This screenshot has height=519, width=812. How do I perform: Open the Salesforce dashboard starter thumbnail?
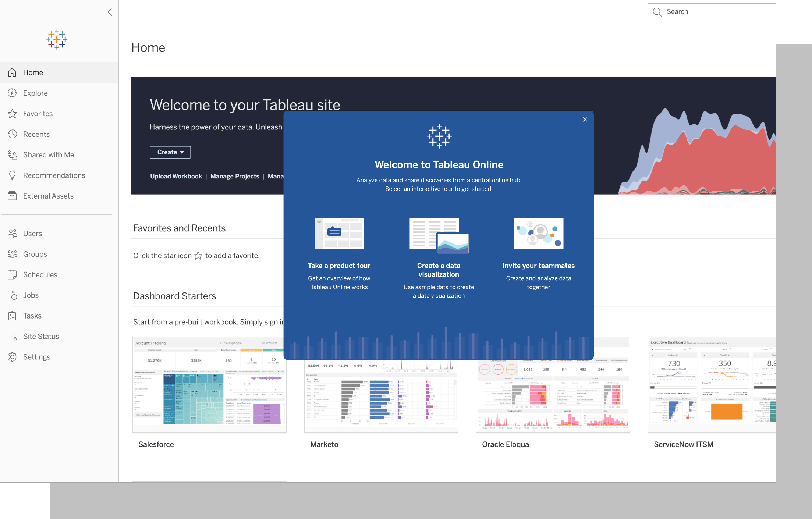[x=209, y=385]
